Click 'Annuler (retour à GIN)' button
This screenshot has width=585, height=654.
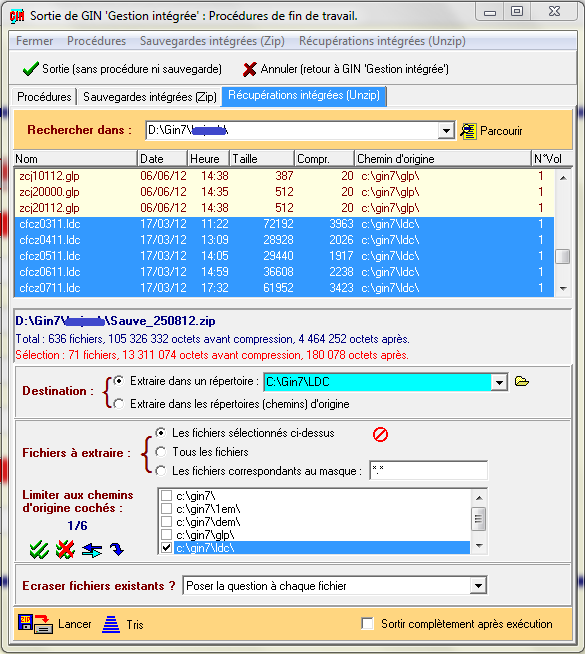[x=346, y=69]
